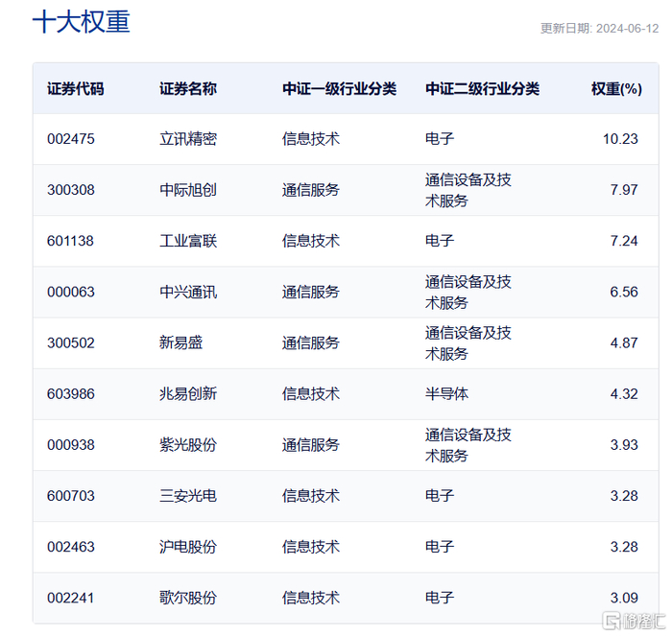
Task: Click weight value 3.93
Action: coord(624,445)
